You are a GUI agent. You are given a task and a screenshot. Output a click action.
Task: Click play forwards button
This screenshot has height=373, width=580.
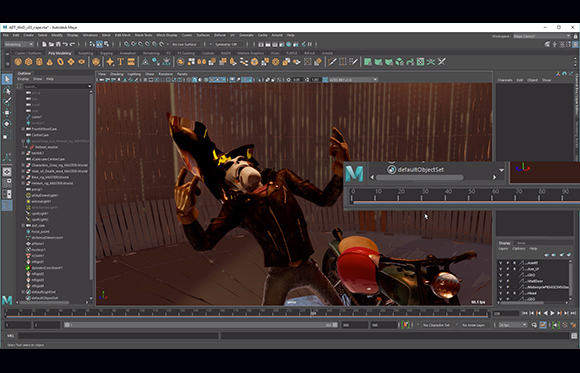552,313
